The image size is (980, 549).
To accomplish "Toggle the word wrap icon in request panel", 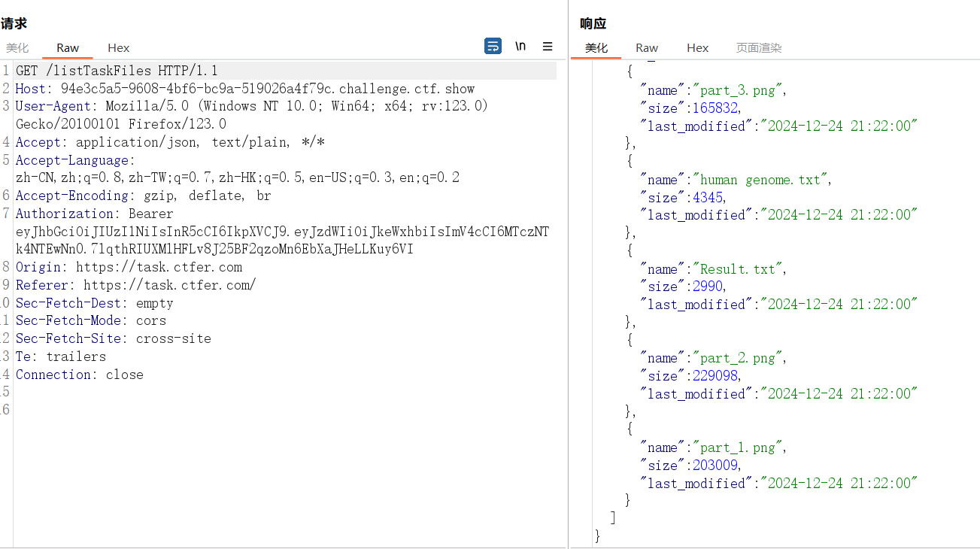I will [493, 47].
